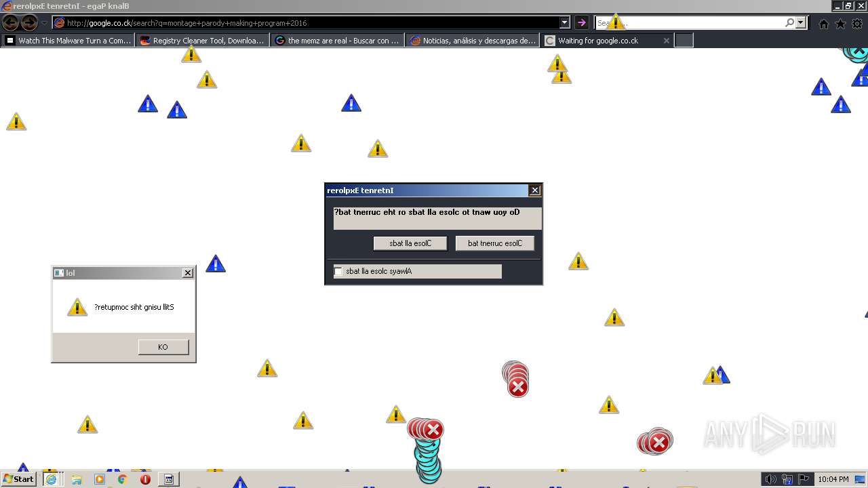Open the Favorites star icon
This screenshot has width=868, height=488.
840,24
